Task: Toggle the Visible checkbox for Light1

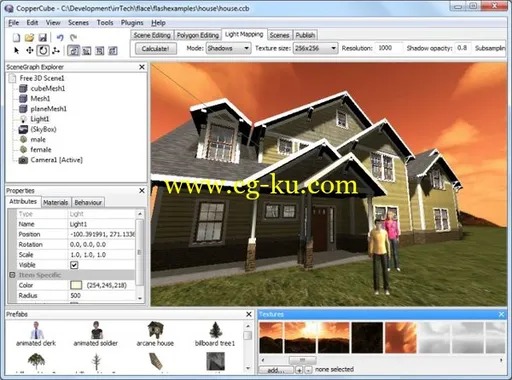Action: (74, 265)
